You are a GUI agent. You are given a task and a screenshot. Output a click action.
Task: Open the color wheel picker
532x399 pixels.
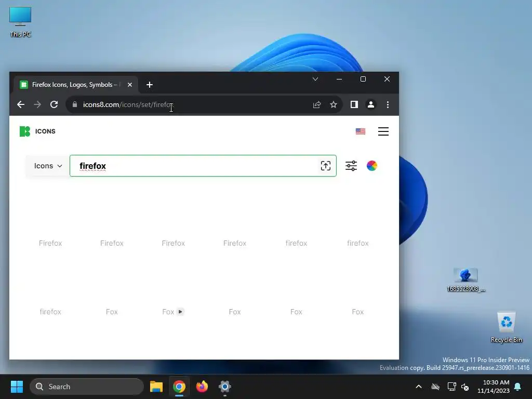[371, 166]
